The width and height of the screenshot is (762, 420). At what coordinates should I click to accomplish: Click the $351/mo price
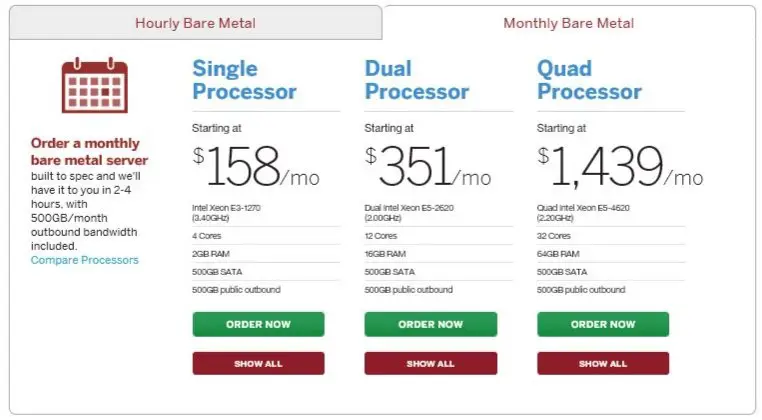click(x=428, y=167)
